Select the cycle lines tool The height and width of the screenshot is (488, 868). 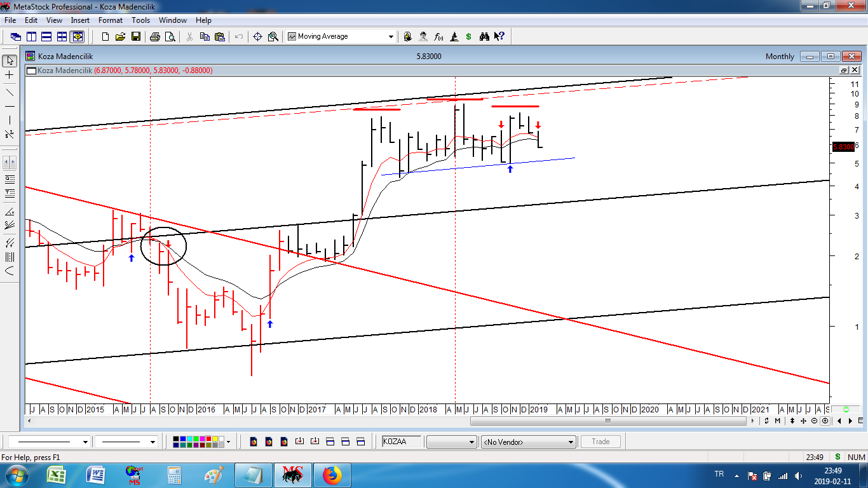[x=10, y=257]
